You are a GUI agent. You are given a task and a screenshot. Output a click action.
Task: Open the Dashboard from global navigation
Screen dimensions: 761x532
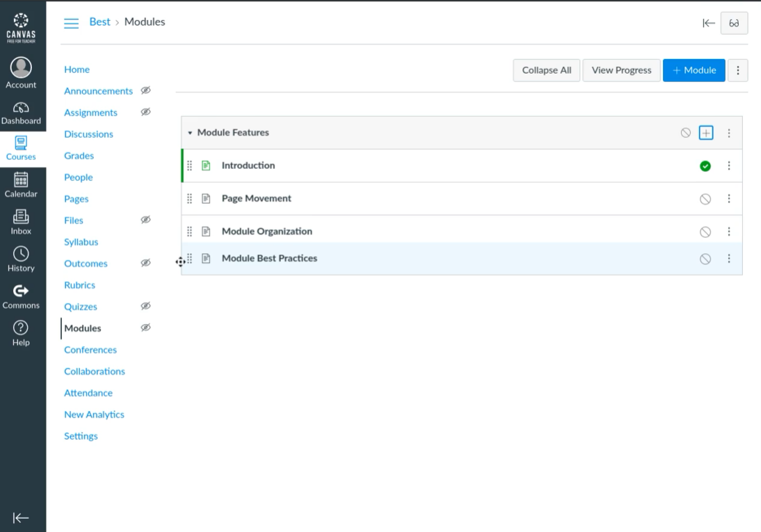[21, 107]
